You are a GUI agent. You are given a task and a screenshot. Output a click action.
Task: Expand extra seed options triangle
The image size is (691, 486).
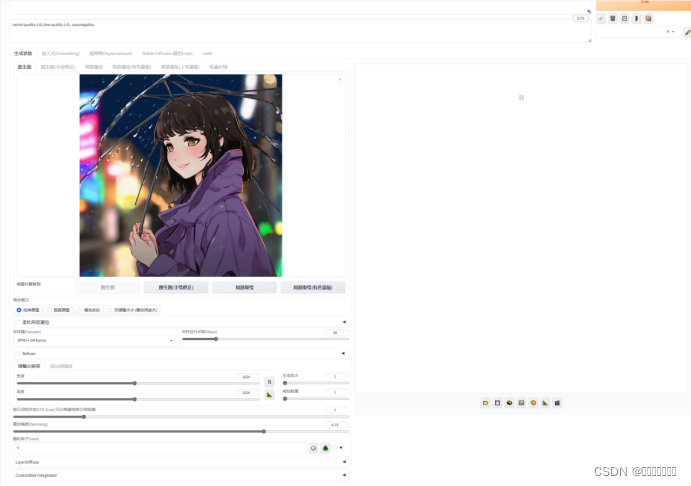341,448
